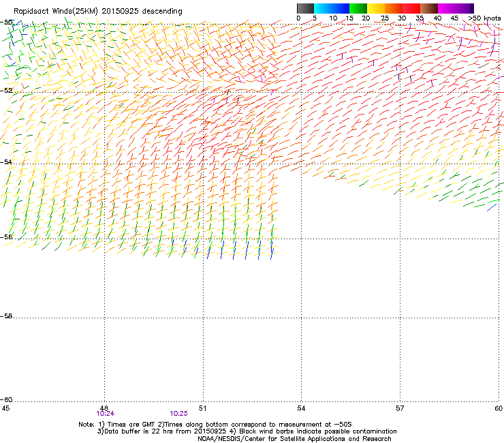Click the 'Times are GMT' note line
The height and width of the screenshot is (443, 504).
215,425
